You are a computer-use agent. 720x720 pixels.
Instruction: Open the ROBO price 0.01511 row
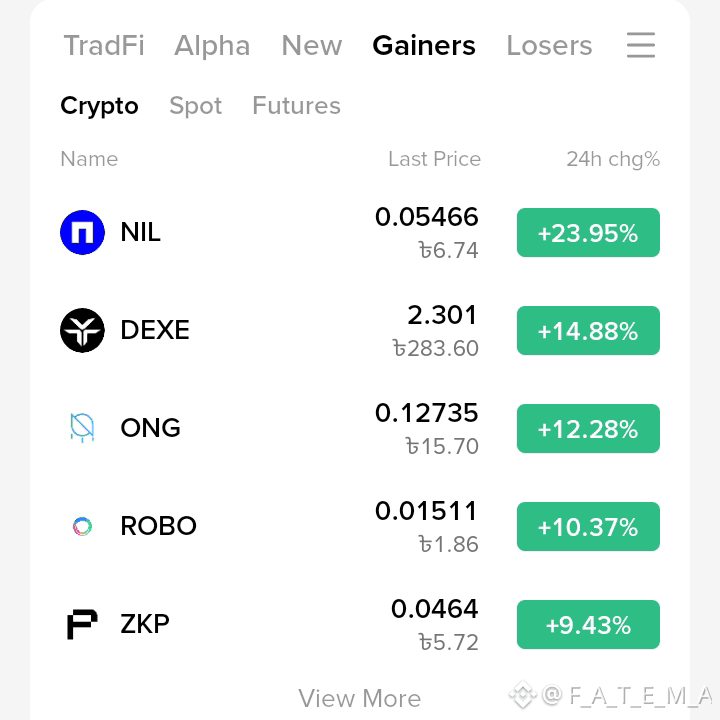(x=360, y=526)
